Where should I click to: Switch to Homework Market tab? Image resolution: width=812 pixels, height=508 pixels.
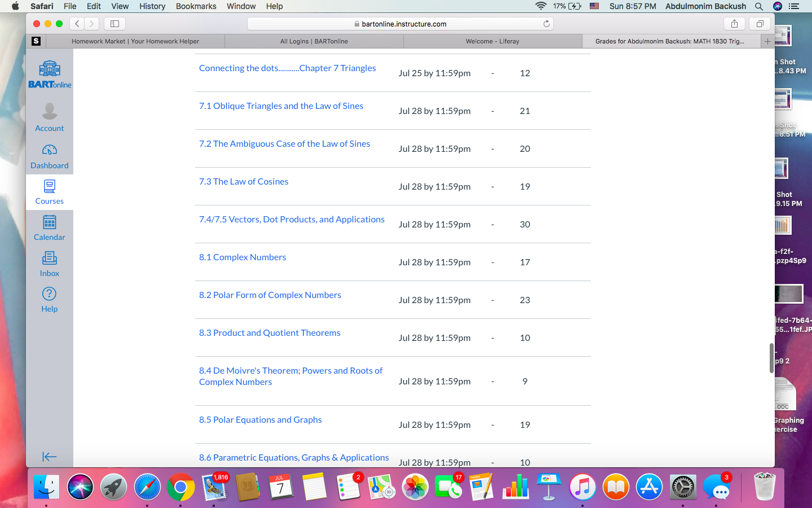[x=135, y=41]
